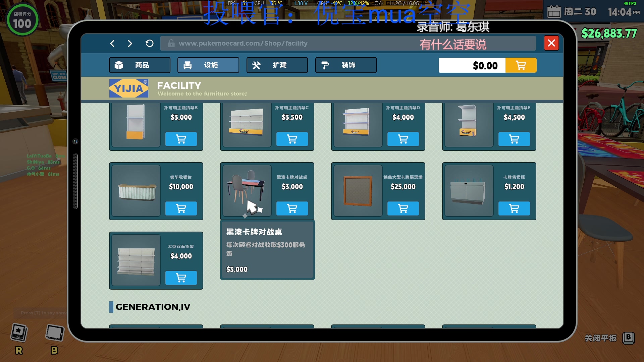Add 奢华收银台 $10,000 to cart

(181, 208)
